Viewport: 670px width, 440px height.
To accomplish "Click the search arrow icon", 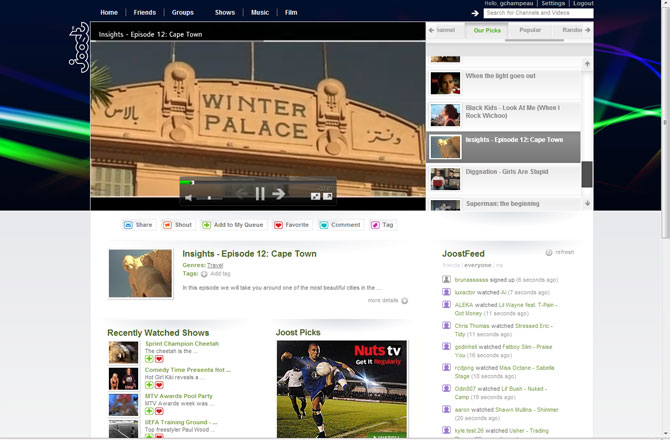I will click(475, 13).
